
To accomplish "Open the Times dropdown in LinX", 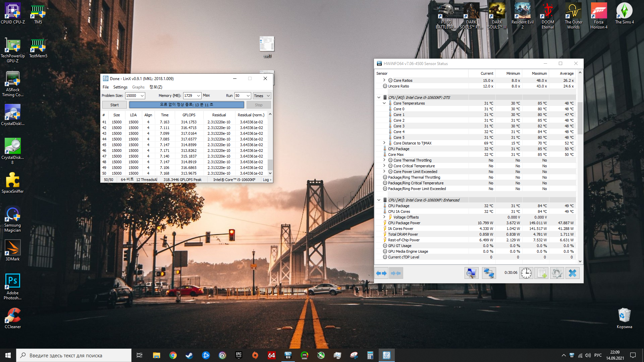I will [268, 96].
